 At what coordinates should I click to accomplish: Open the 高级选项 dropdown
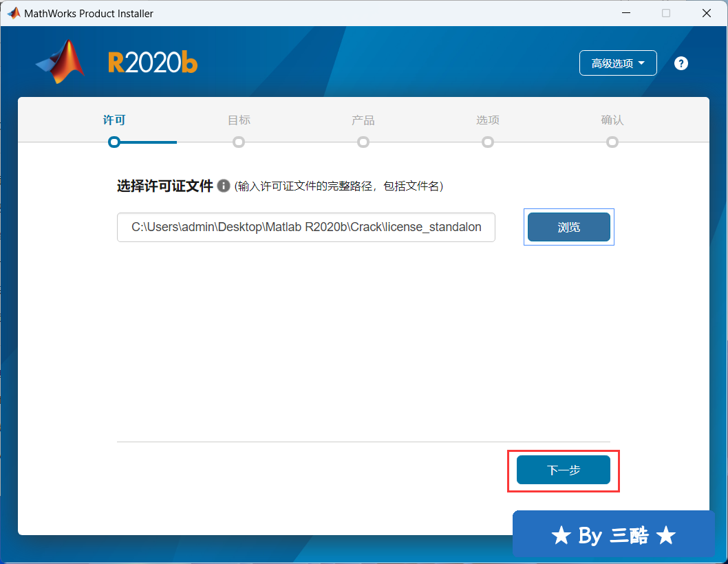pyautogui.click(x=617, y=63)
